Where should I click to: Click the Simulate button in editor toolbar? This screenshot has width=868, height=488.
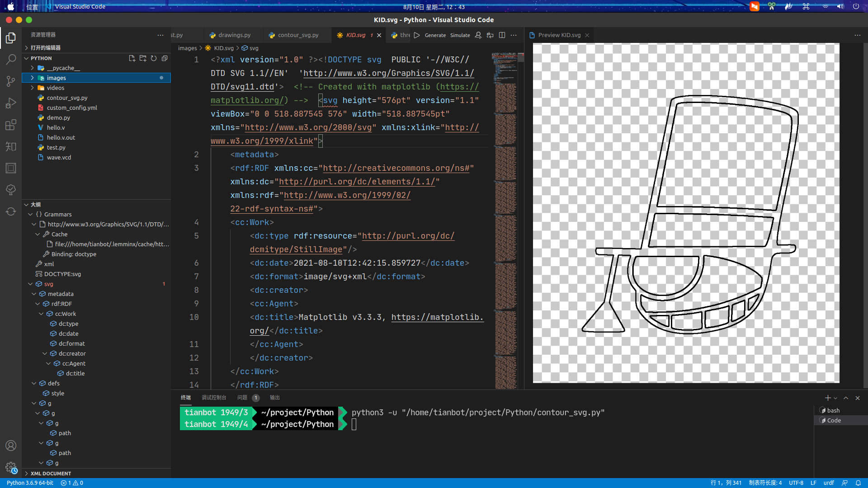tap(460, 35)
